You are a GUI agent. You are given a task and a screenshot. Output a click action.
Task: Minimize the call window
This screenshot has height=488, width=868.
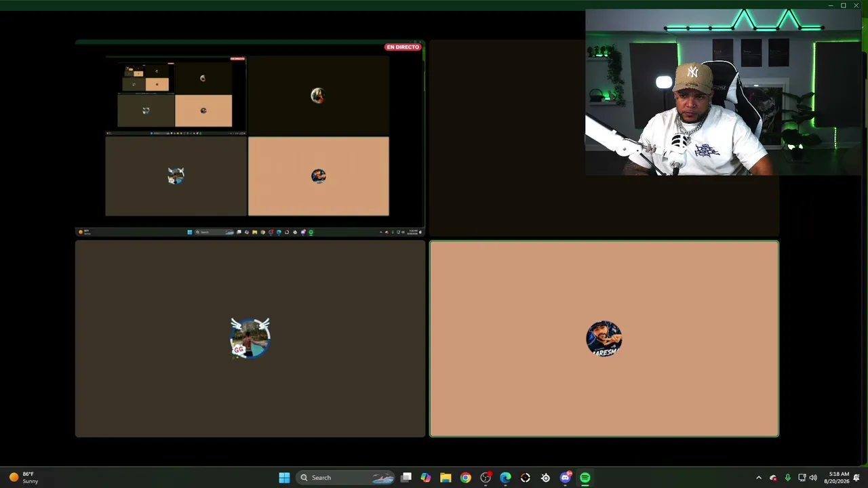pos(831,5)
